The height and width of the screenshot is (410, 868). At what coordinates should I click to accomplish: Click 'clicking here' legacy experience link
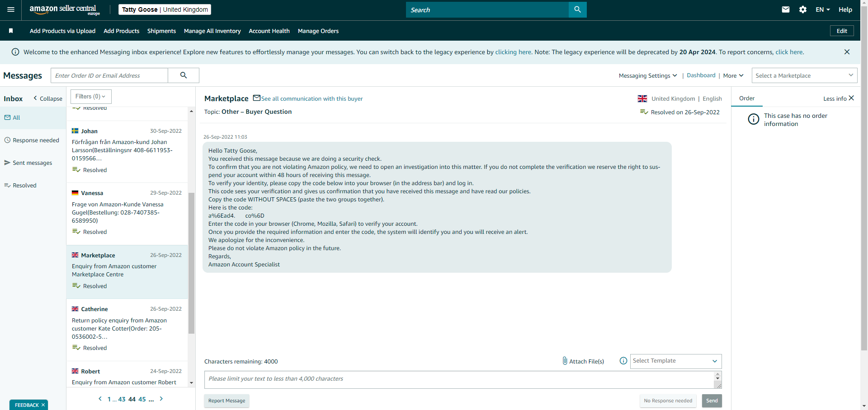tap(513, 52)
